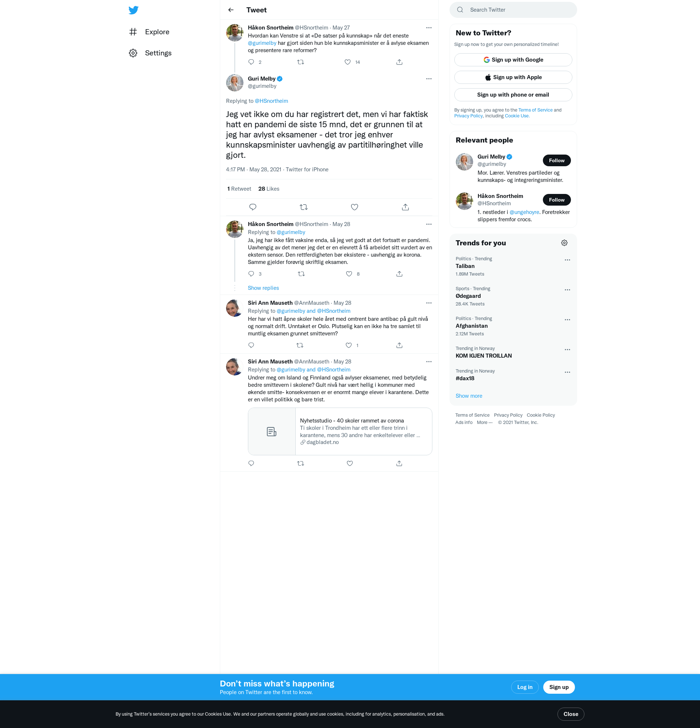The height and width of the screenshot is (728, 700).
Task: Open the @HSnortheim mention in Replying to
Action: click(x=271, y=101)
